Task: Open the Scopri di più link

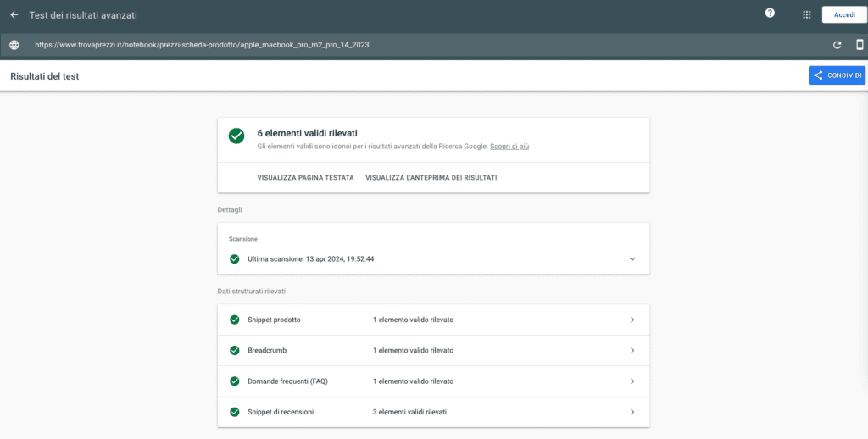Action: (x=509, y=147)
